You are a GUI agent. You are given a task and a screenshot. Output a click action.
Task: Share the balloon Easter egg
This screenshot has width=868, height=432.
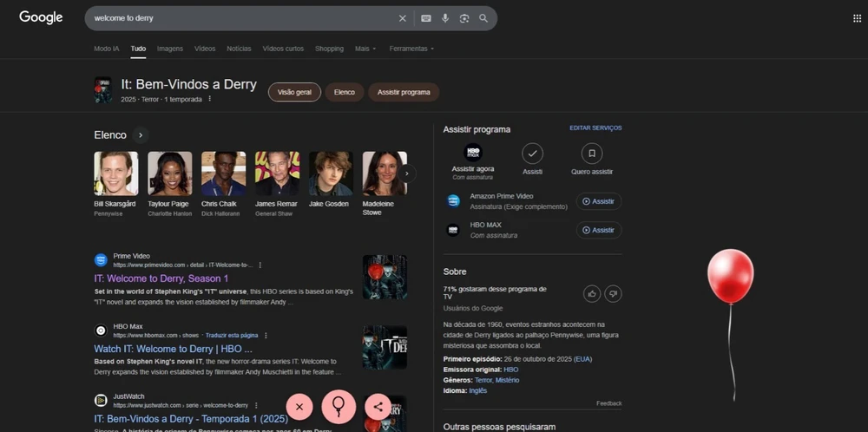click(x=378, y=405)
